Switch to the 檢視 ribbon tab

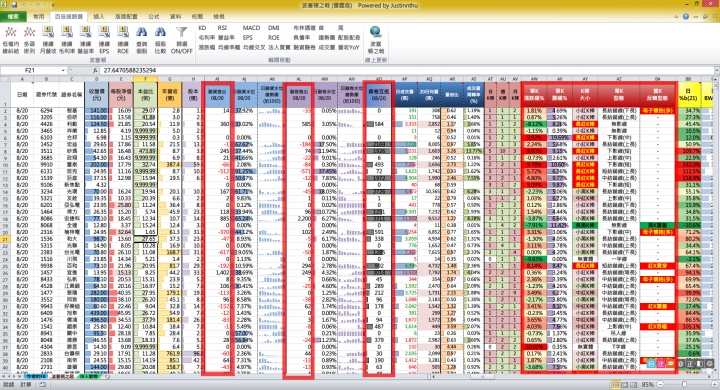click(x=219, y=16)
